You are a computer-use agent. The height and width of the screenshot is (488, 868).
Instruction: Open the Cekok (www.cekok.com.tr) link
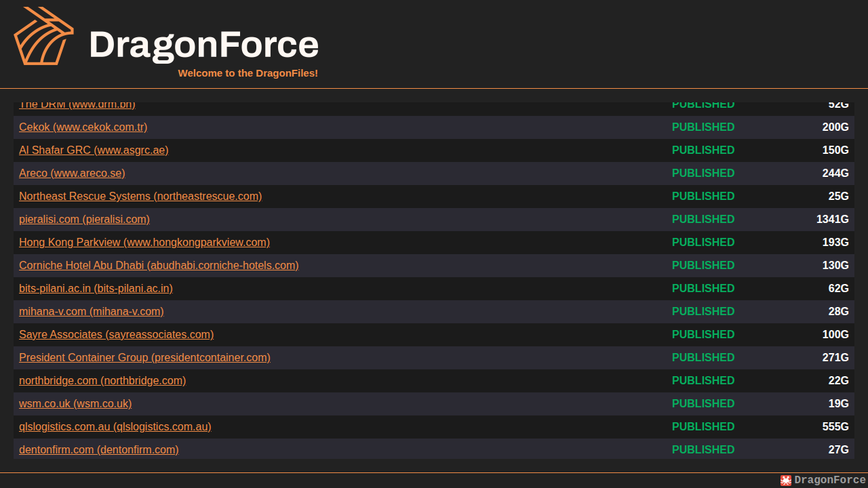pyautogui.click(x=83, y=127)
